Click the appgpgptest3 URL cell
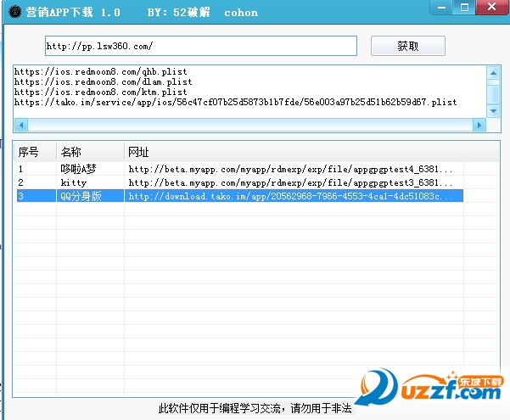The height and width of the screenshot is (420, 510). point(294,182)
